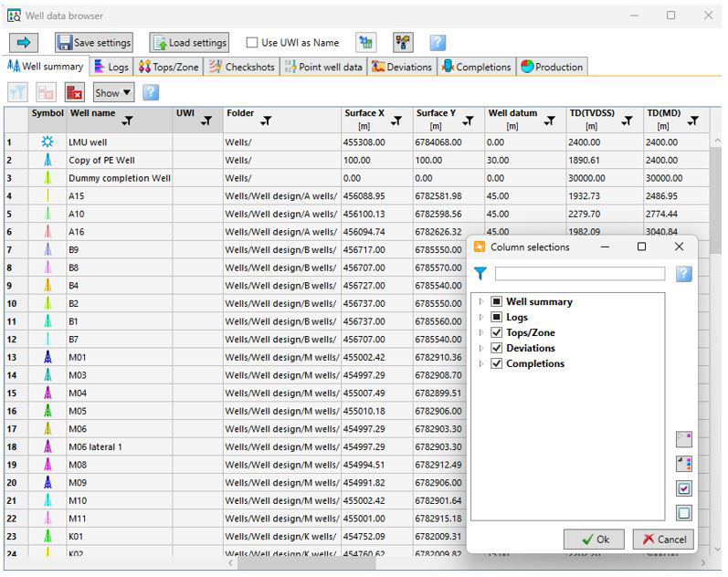Select the Dummy completion Well name cell
The height and width of the screenshot is (577, 728).
[120, 178]
